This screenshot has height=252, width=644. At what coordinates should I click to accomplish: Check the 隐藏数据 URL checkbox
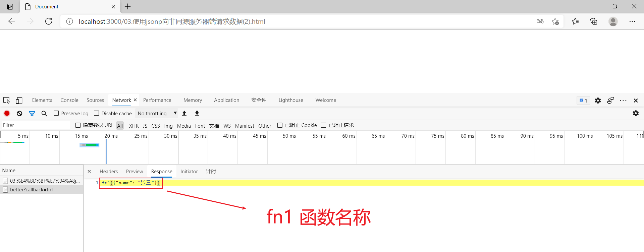click(x=78, y=125)
